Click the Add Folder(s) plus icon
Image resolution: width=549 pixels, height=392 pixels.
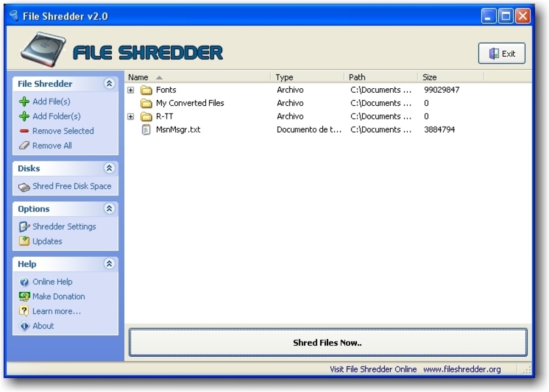click(x=24, y=116)
